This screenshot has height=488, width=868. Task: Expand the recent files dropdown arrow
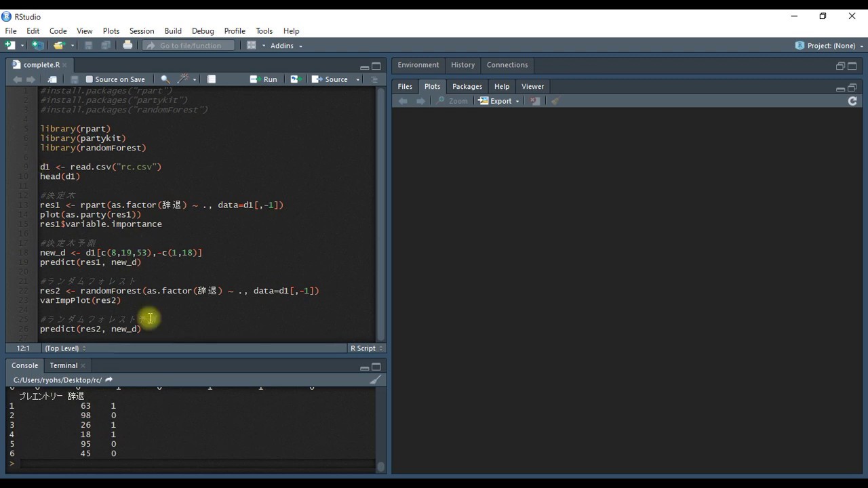tap(73, 46)
